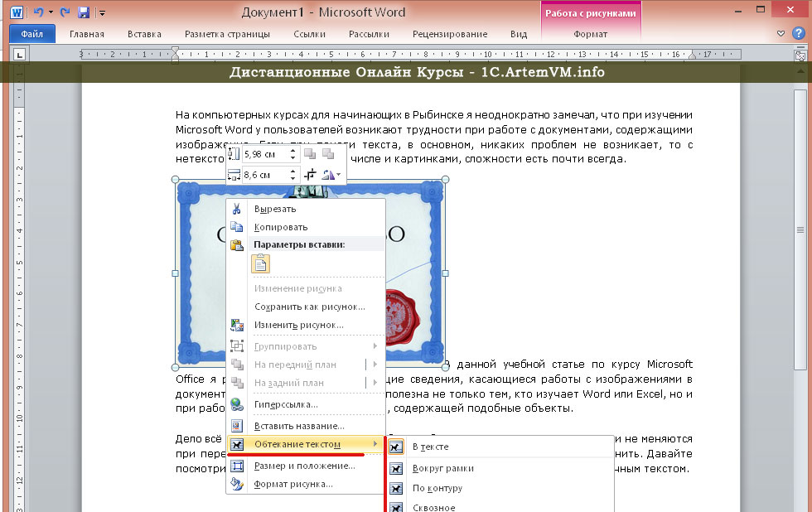Viewport: 812px width, 512px height.
Task: Open the Формат picture tools tab
Action: tap(590, 34)
